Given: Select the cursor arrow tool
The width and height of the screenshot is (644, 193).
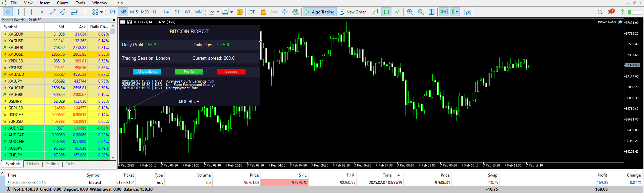Looking at the screenshot, I should coord(8,12).
